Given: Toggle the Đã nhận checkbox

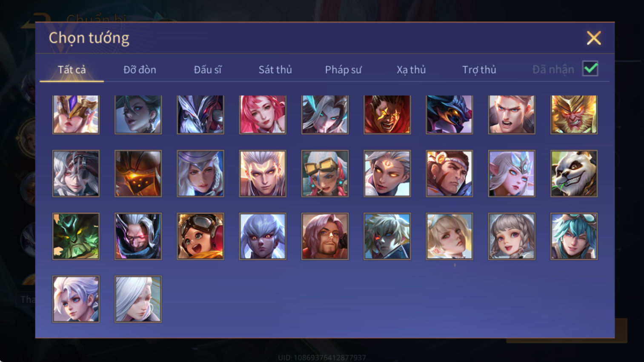Looking at the screenshot, I should (590, 69).
